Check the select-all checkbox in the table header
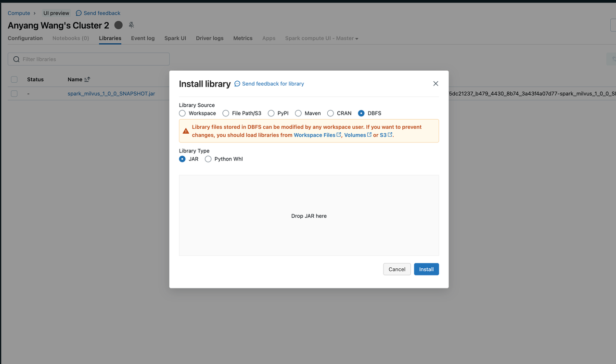Image resolution: width=616 pixels, height=364 pixels. pyautogui.click(x=14, y=79)
